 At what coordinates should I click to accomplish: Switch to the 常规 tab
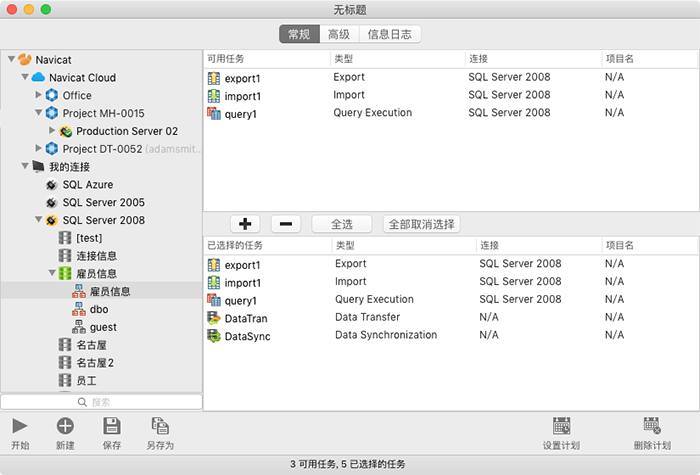(x=299, y=34)
